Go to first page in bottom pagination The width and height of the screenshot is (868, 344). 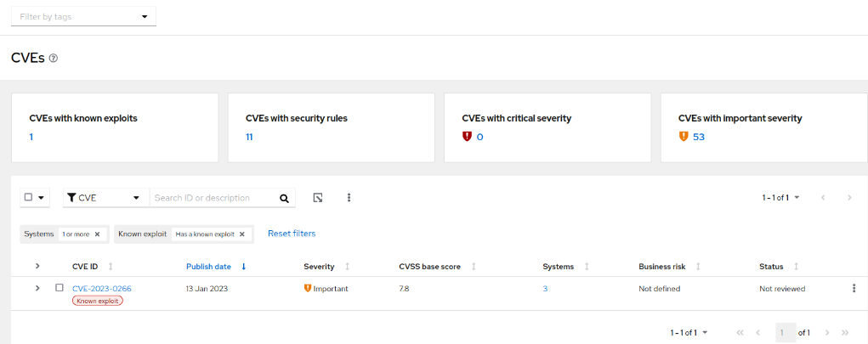[740, 332]
